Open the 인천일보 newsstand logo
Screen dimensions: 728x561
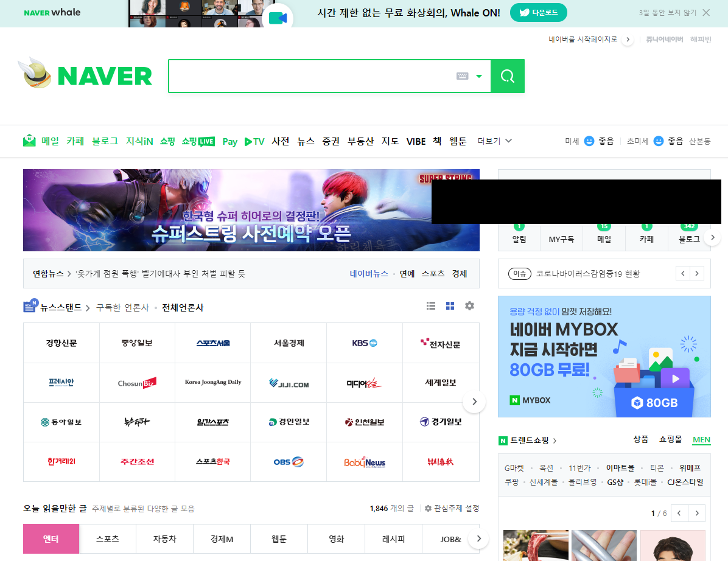click(365, 422)
